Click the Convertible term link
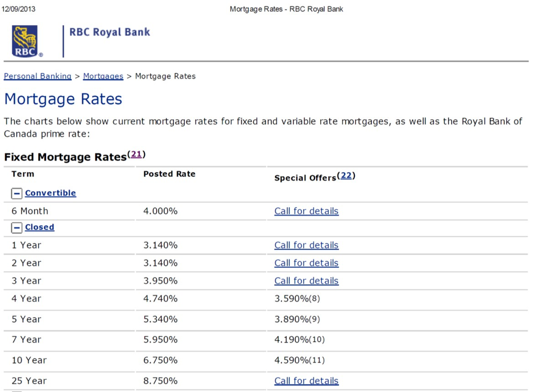Screen dimensions: 534x392 tap(51, 193)
